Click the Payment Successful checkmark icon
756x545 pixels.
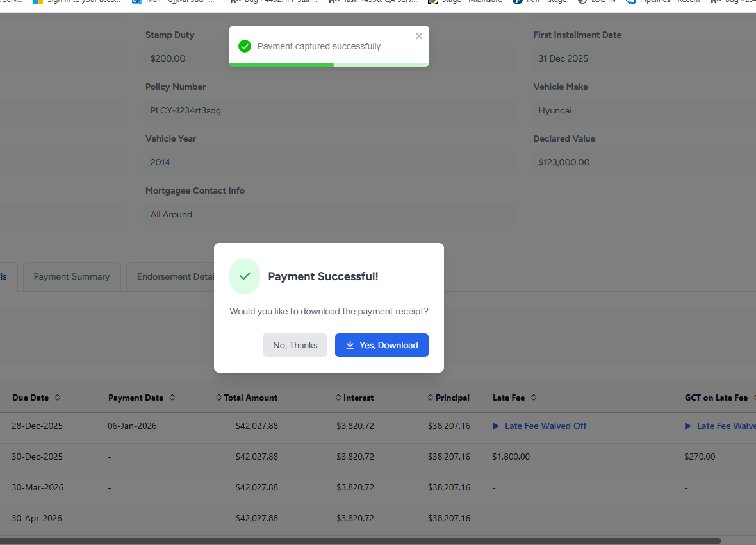click(245, 276)
